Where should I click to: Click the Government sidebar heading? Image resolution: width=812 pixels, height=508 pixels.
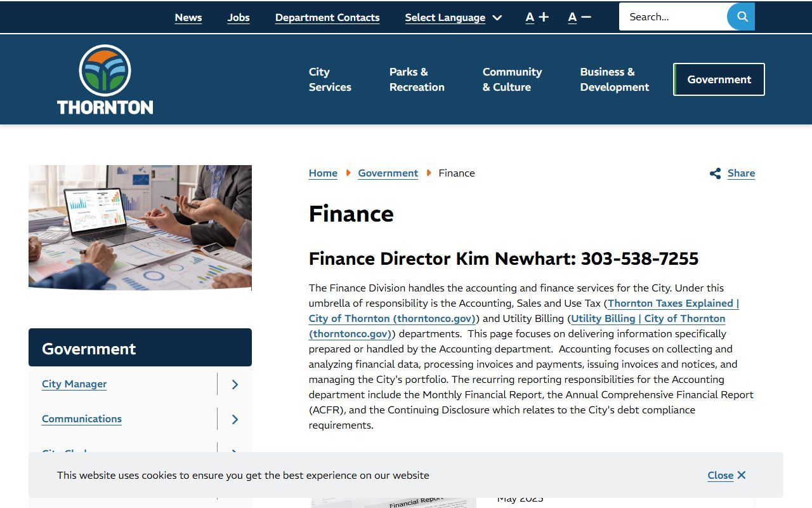pos(140,347)
